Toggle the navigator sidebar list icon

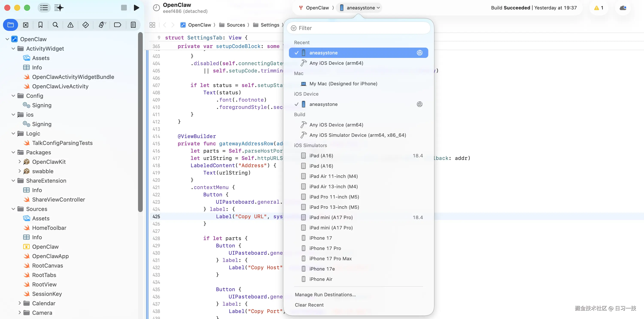44,8
